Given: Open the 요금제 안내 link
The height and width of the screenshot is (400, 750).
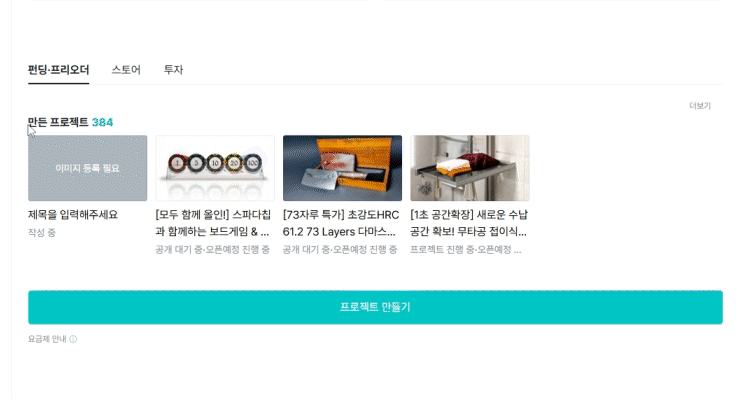Looking at the screenshot, I should pyautogui.click(x=47, y=339).
